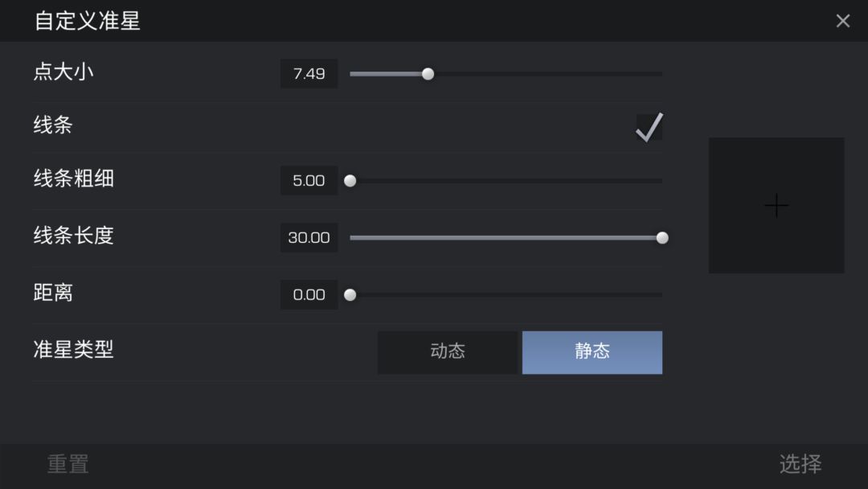Click the 线条长度 value field 30.00
The image size is (868, 489).
point(309,237)
